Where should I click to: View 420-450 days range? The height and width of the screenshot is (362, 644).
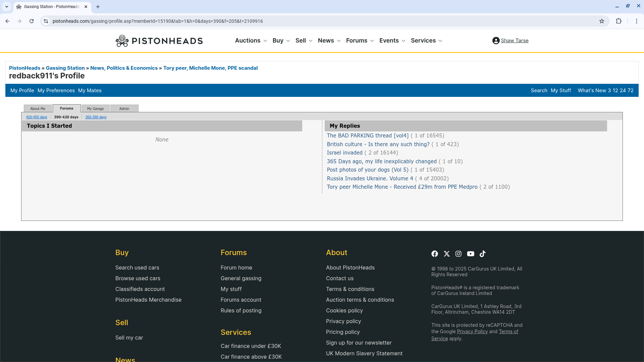tap(37, 117)
